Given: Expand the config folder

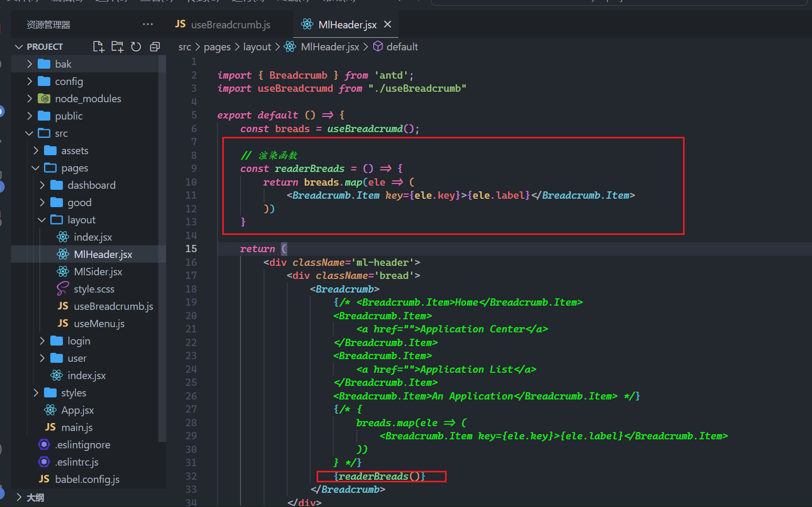Looking at the screenshot, I should (29, 81).
